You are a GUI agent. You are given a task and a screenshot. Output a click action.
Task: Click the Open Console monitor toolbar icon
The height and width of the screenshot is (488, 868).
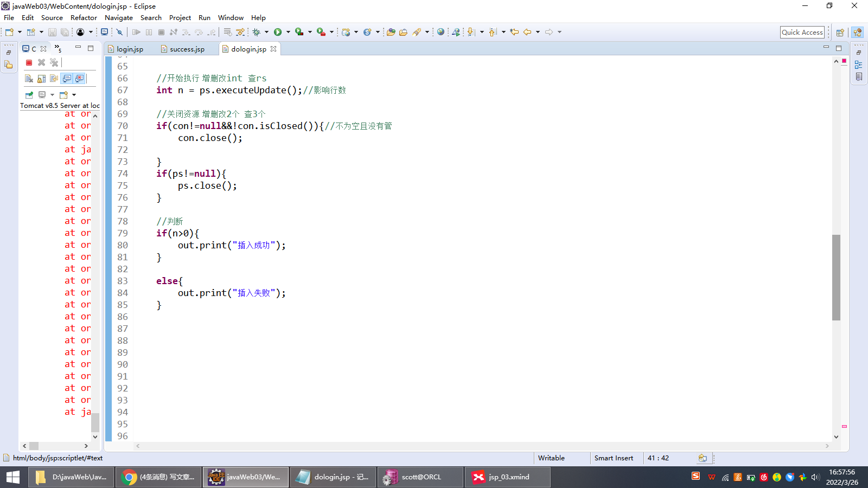[x=105, y=32]
